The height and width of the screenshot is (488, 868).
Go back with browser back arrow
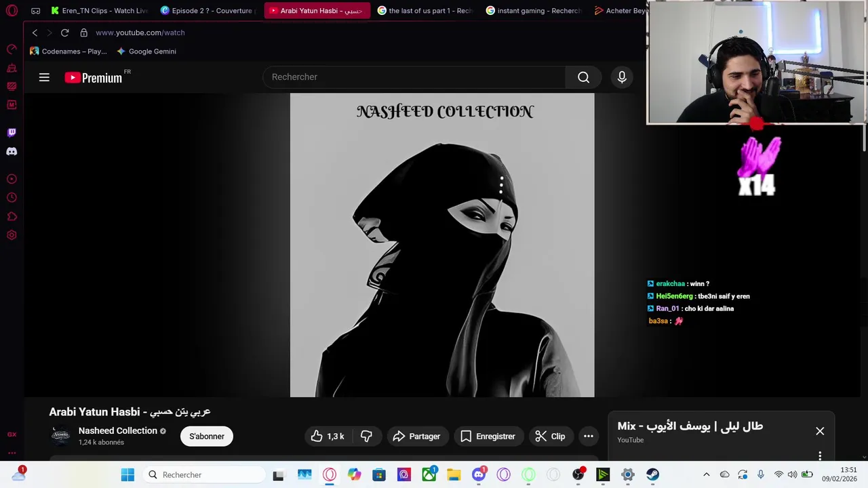point(35,33)
